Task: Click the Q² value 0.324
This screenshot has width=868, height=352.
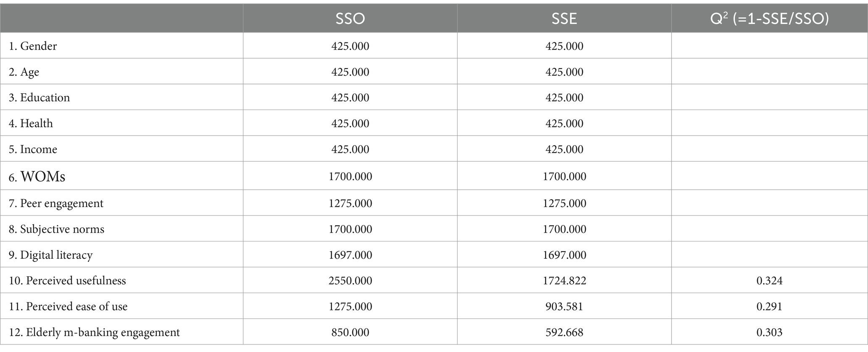Action: coord(769,281)
